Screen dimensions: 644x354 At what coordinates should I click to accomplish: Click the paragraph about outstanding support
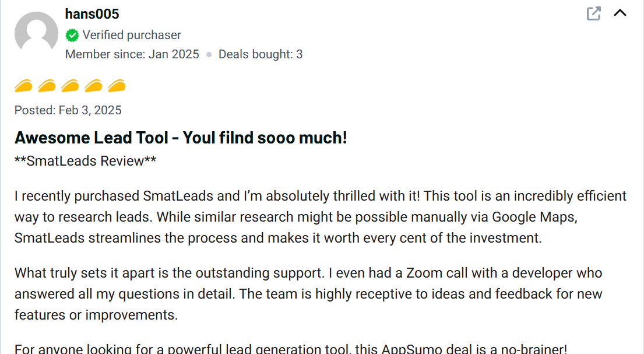pos(308,294)
